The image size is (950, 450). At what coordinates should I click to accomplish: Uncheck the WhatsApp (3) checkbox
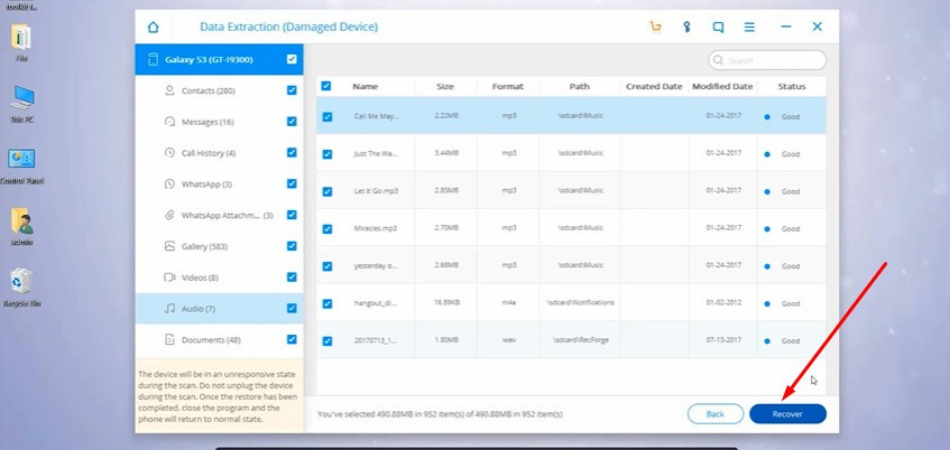(x=292, y=184)
